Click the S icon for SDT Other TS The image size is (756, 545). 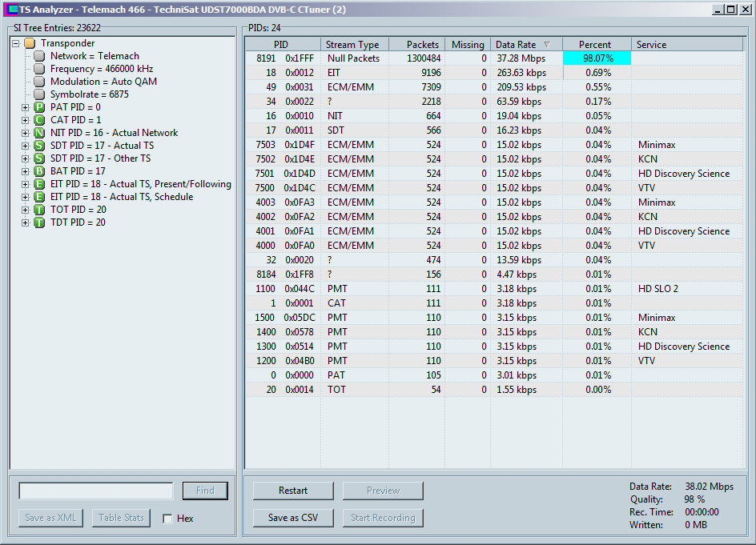click(39, 158)
